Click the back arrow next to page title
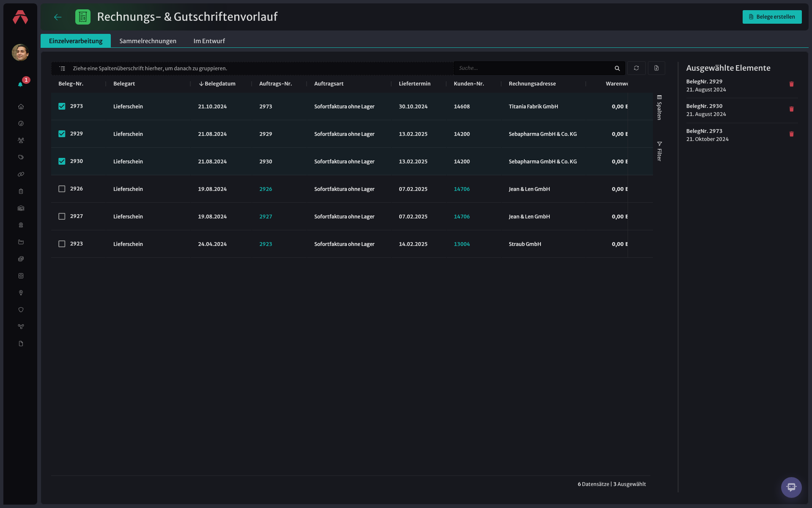This screenshot has width=812, height=508. coord(58,17)
